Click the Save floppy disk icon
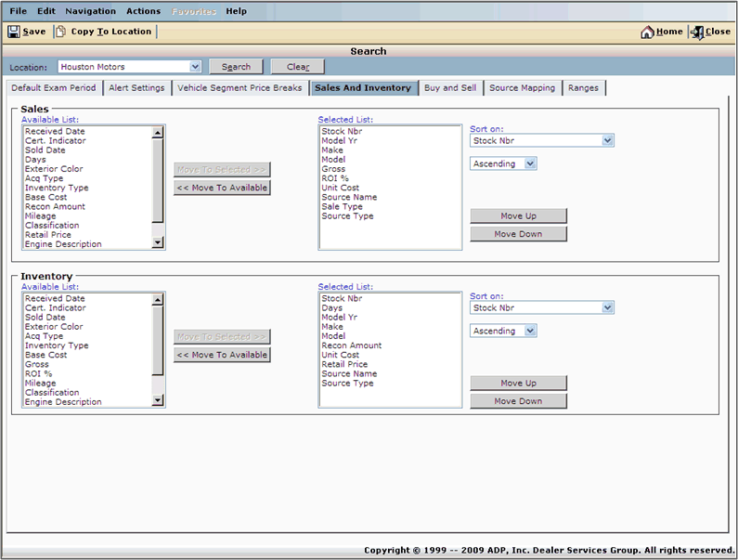Screen dimensions: 738x560 coord(14,32)
